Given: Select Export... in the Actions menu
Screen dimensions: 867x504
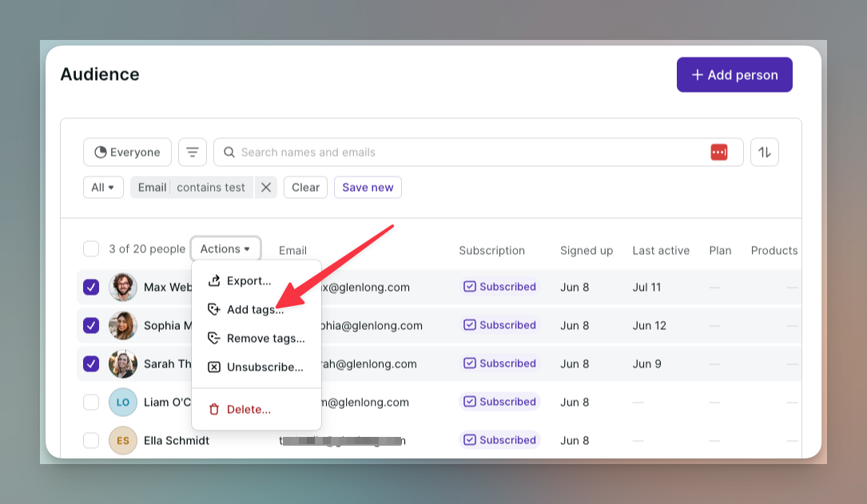Looking at the screenshot, I should (249, 281).
